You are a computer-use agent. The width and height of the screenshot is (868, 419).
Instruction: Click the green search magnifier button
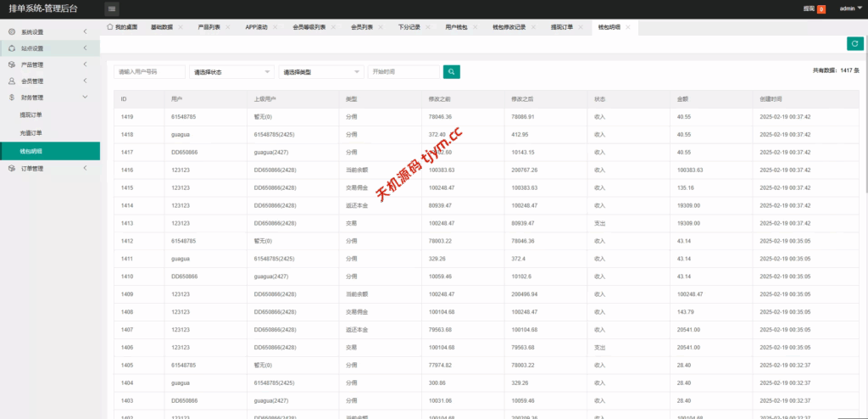click(453, 72)
